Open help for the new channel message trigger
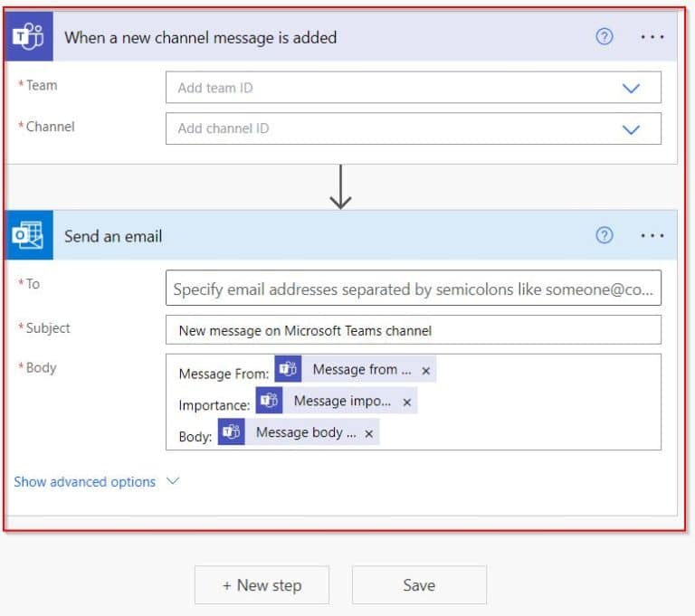This screenshot has height=616, width=695. pos(605,37)
